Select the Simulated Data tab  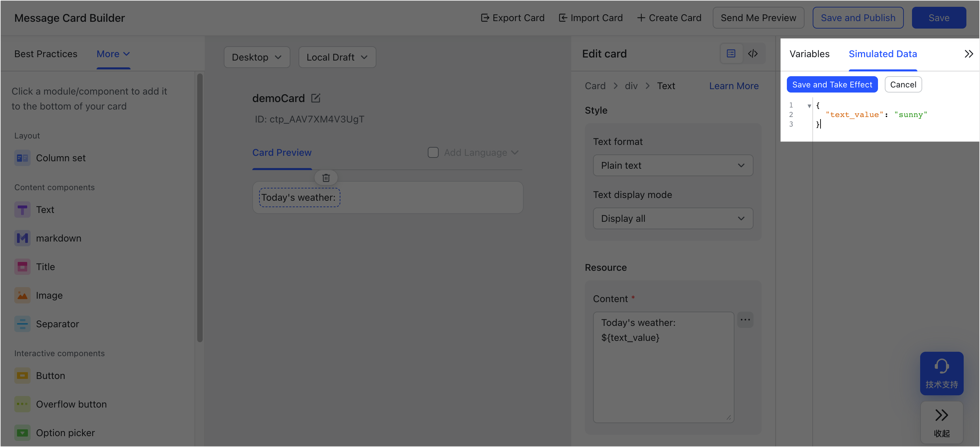(x=883, y=54)
